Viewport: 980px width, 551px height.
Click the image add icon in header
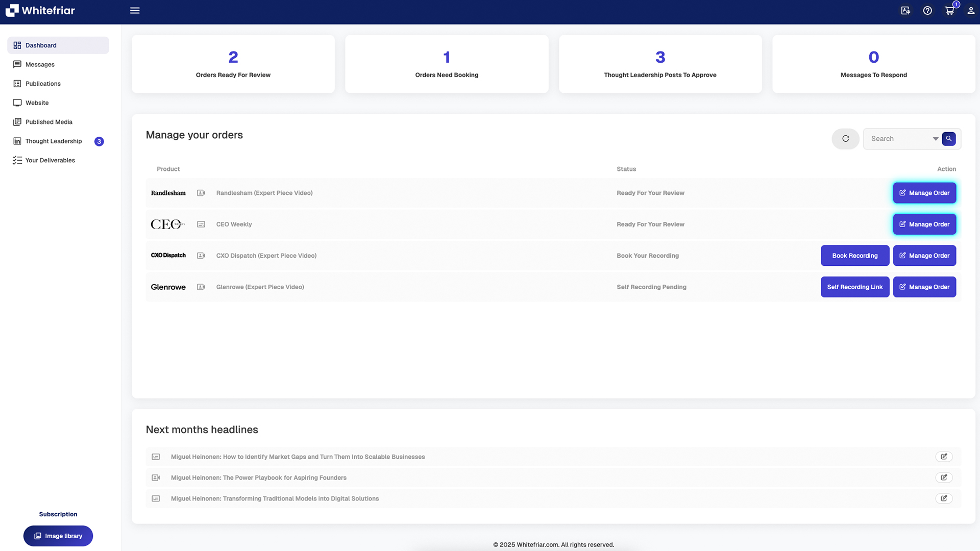coord(905,11)
